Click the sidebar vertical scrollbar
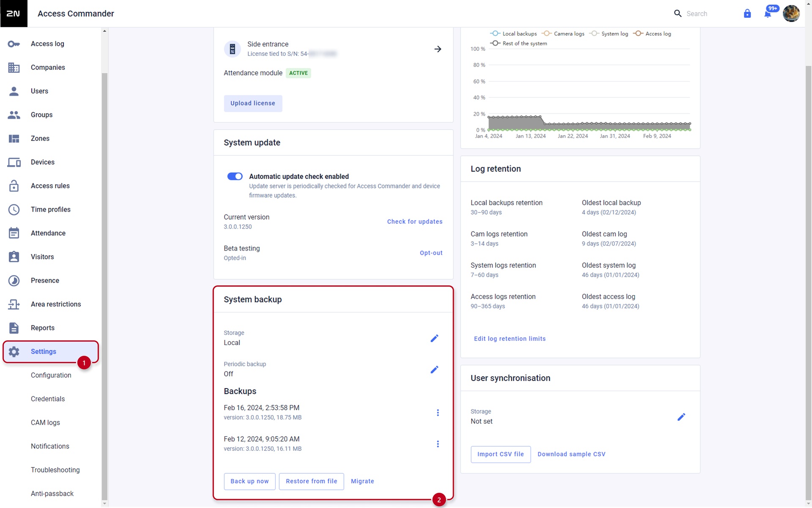The height and width of the screenshot is (508, 812). tap(104, 286)
